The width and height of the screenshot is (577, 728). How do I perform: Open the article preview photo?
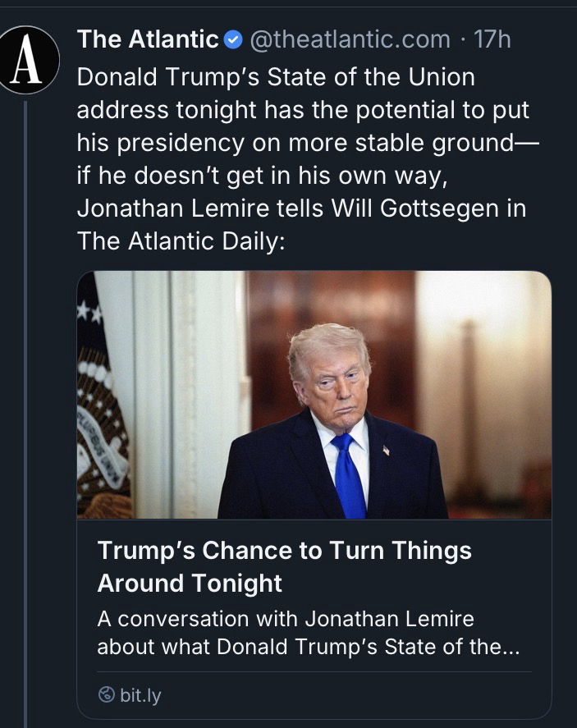pos(314,394)
